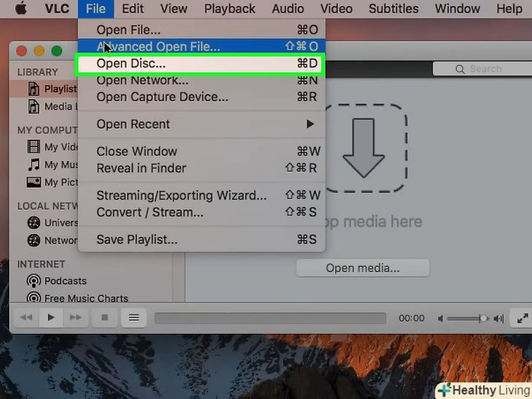
Task: Open the Apple menu
Action: (21, 9)
